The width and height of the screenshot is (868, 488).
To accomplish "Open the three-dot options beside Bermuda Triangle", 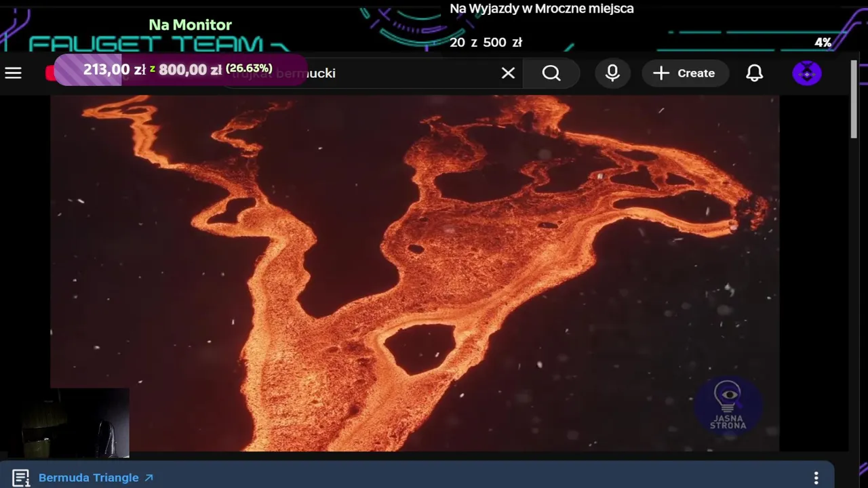I will click(816, 478).
